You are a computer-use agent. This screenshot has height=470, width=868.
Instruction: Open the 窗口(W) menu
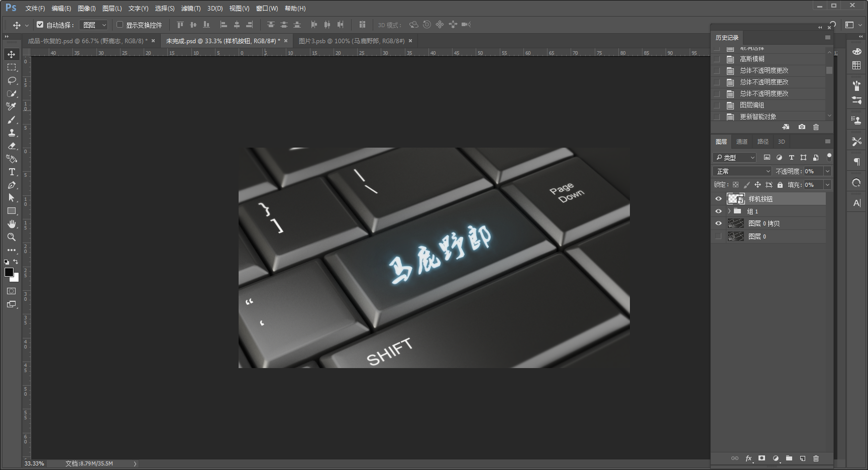pos(267,9)
